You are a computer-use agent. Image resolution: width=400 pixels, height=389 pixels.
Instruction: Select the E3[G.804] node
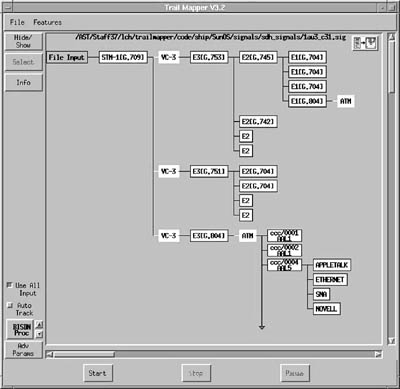pyautogui.click(x=209, y=236)
